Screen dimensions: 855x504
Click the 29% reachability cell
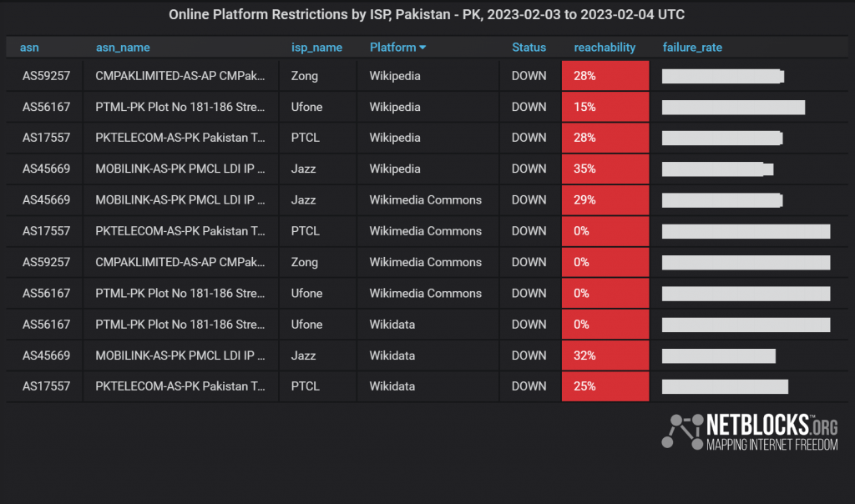(x=605, y=200)
